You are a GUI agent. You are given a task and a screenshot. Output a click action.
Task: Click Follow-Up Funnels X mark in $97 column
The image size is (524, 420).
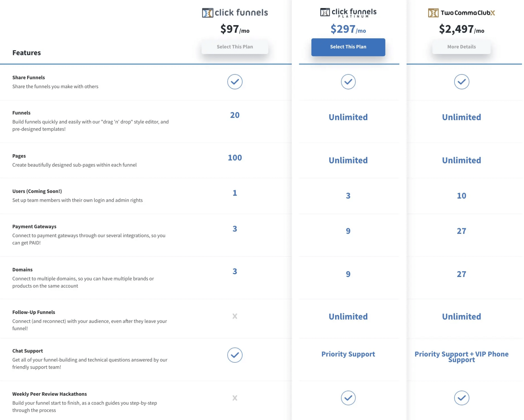[235, 316]
